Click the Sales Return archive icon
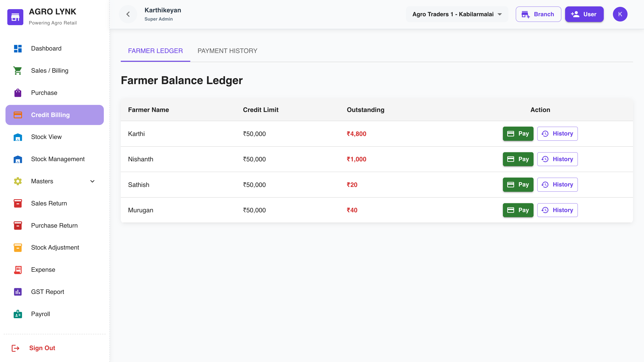The image size is (644, 362). point(18,203)
